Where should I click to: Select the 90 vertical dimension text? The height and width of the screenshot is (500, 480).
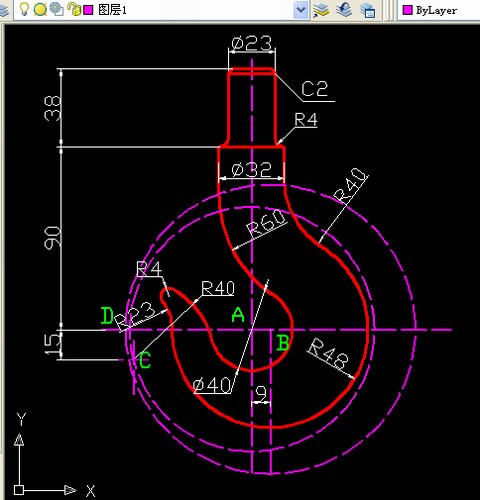tap(53, 238)
